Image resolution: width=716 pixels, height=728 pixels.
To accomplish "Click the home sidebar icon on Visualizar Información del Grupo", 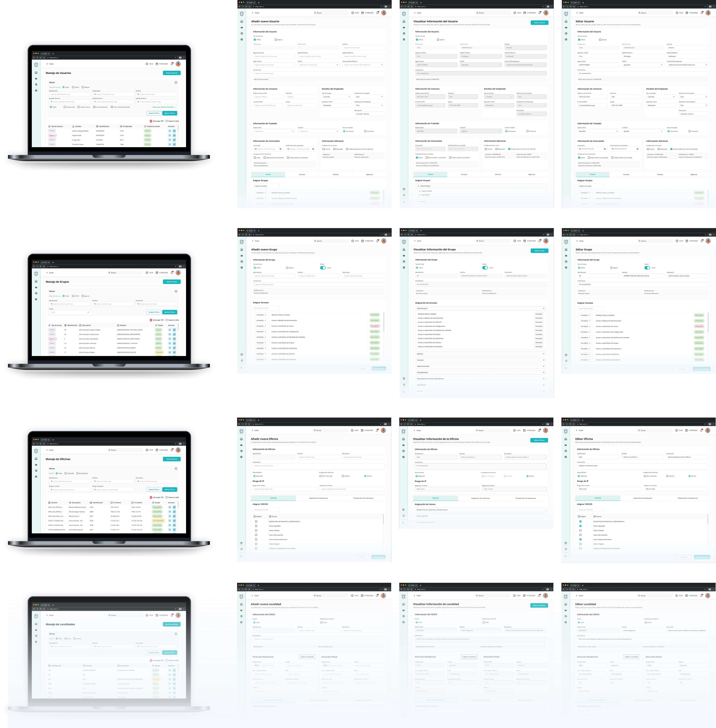I will (404, 249).
